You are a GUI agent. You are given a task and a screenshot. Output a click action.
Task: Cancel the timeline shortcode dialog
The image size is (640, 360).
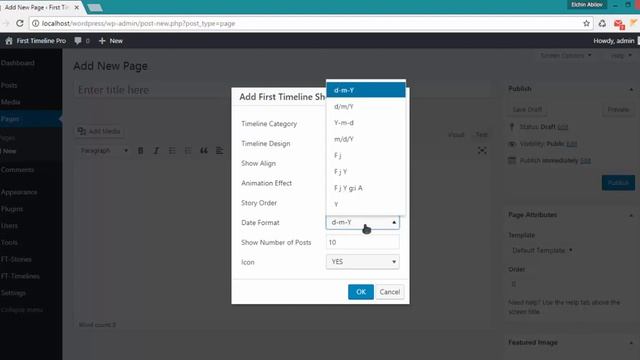[390, 292]
